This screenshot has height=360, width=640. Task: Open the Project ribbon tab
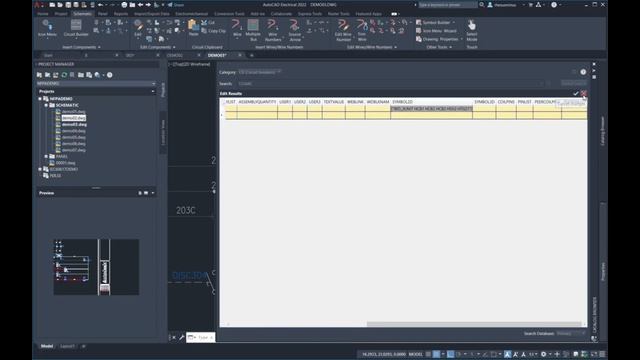coord(61,14)
